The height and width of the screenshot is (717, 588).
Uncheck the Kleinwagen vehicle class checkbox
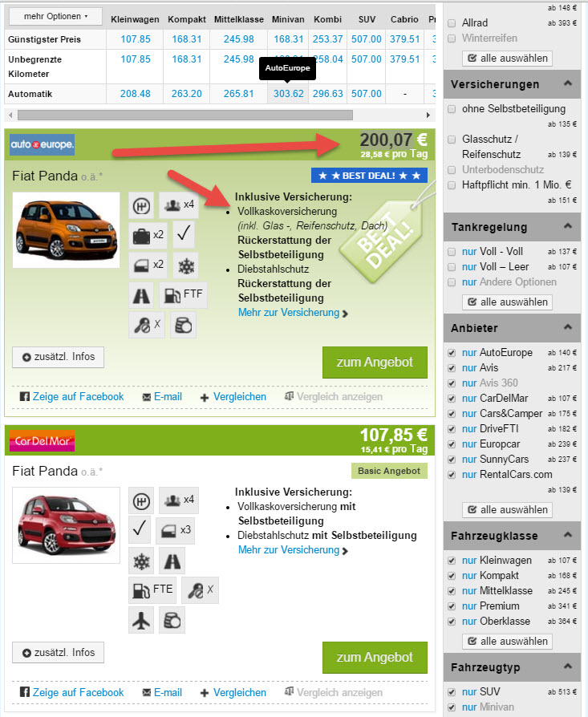click(x=452, y=560)
